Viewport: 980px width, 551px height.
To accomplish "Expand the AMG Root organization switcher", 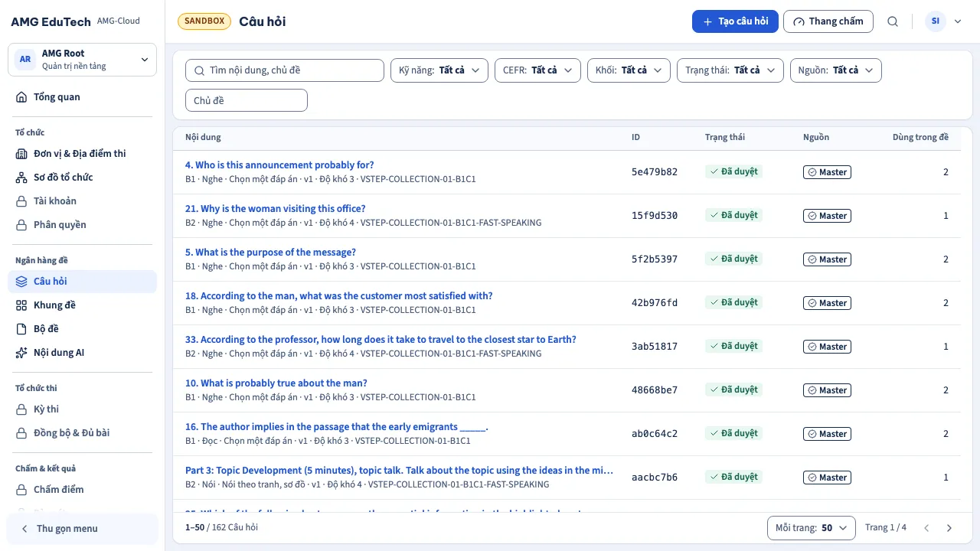I will click(x=82, y=60).
